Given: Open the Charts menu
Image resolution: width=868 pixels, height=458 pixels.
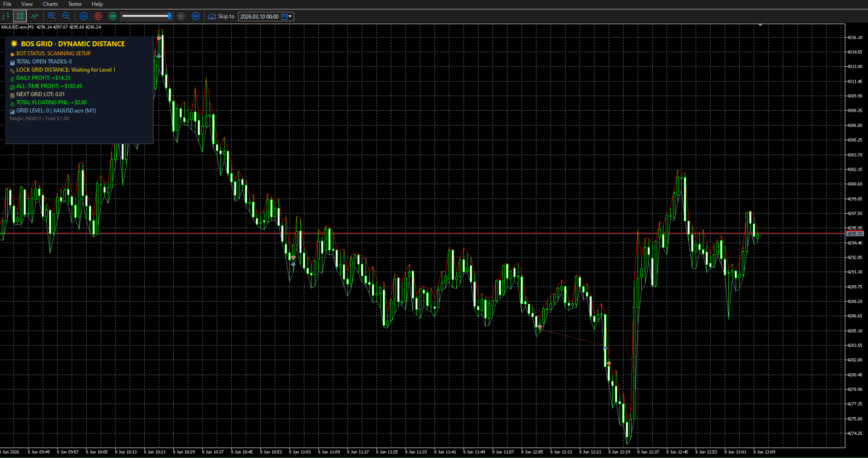Looking at the screenshot, I should point(50,4).
